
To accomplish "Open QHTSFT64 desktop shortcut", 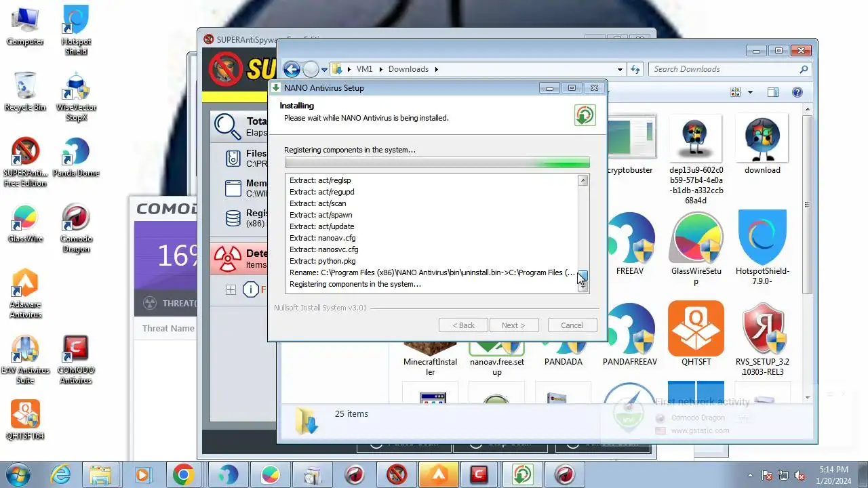I will (25, 420).
